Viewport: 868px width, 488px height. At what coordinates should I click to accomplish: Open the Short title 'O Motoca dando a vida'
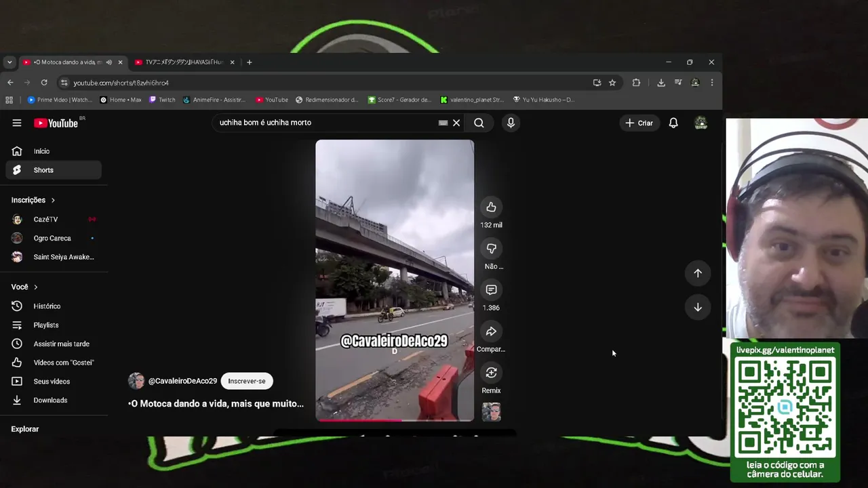point(216,403)
